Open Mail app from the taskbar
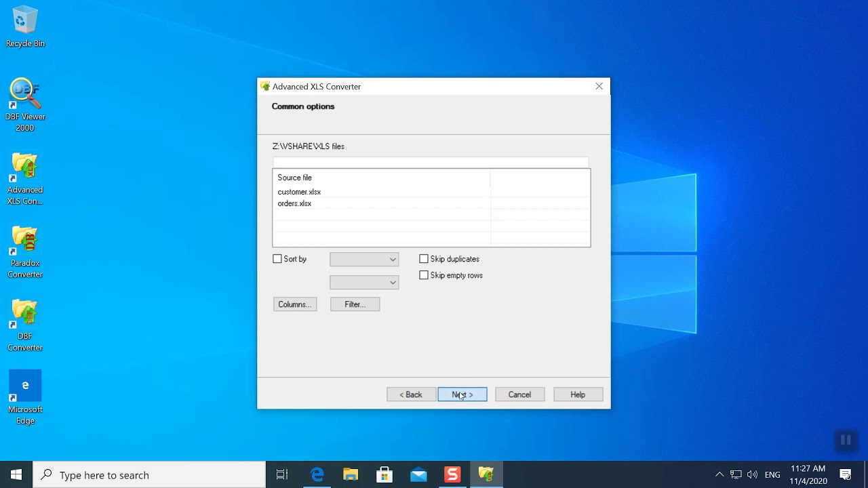Screen dimensions: 868x488 click(418, 474)
